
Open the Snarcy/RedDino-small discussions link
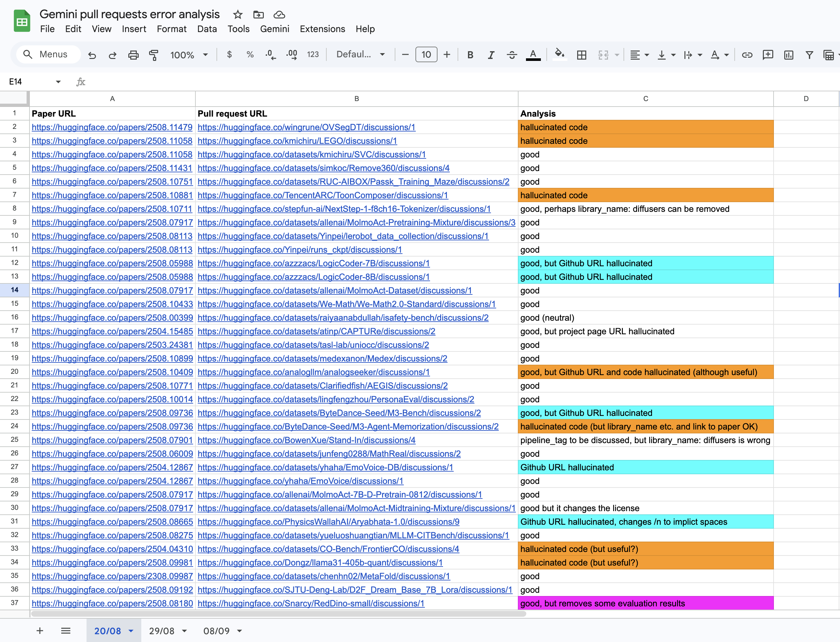[311, 603]
